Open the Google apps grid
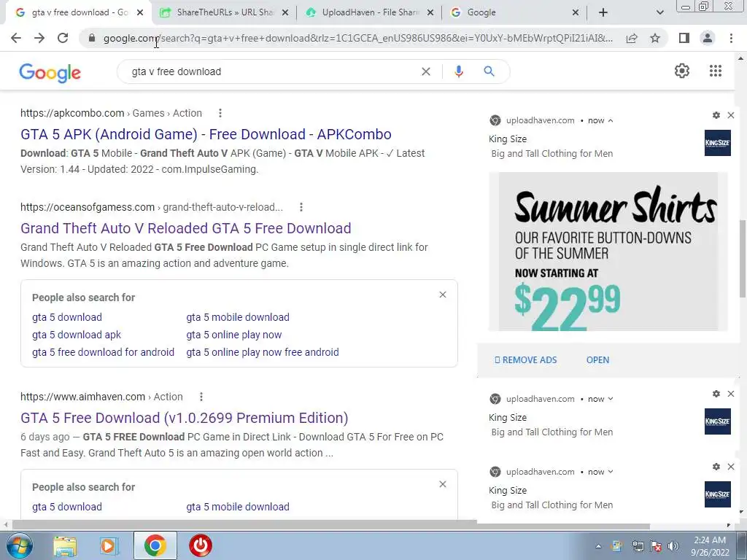This screenshot has height=560, width=747. (716, 71)
